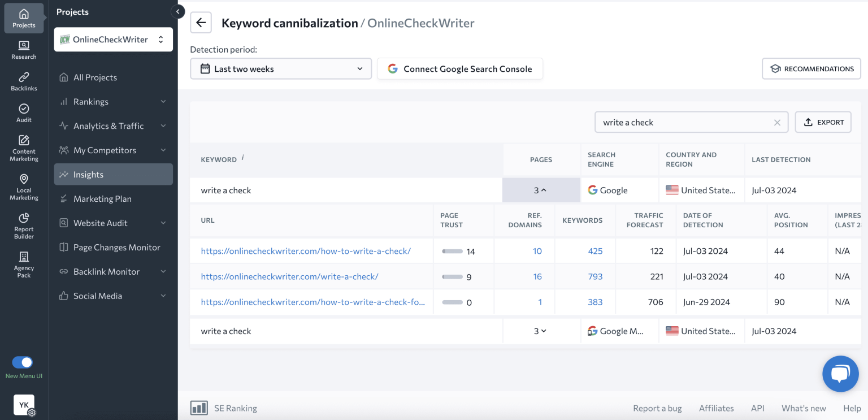Select the Research icon
868x420 pixels.
tap(24, 46)
